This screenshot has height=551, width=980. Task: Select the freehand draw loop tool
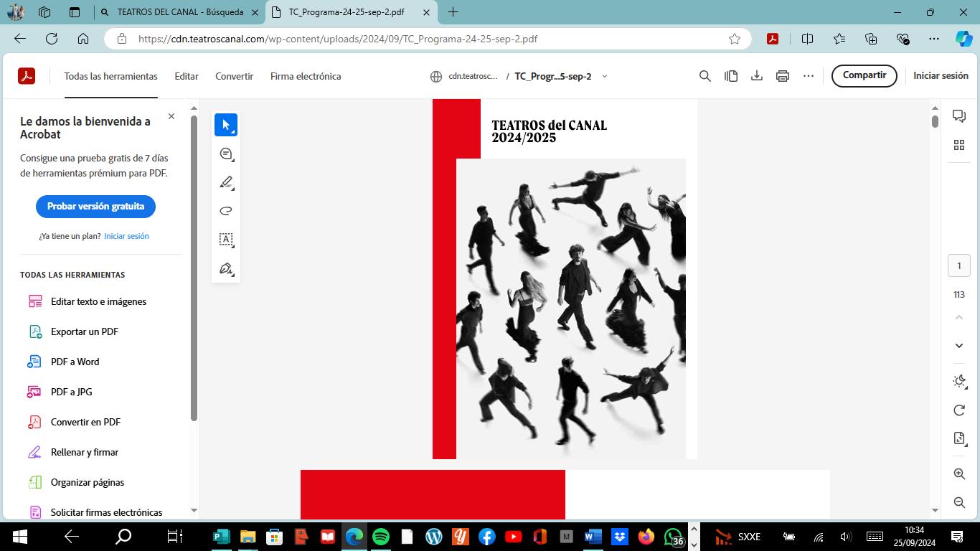(x=226, y=211)
